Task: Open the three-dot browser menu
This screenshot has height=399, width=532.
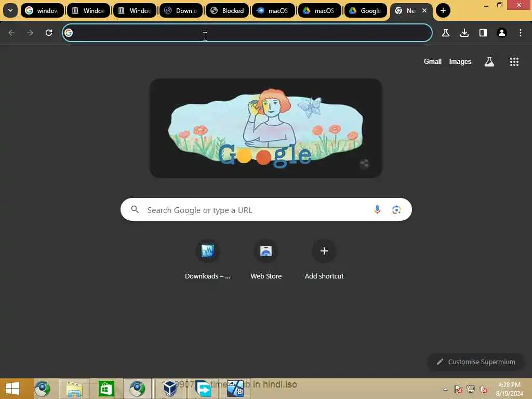Action: (x=521, y=33)
